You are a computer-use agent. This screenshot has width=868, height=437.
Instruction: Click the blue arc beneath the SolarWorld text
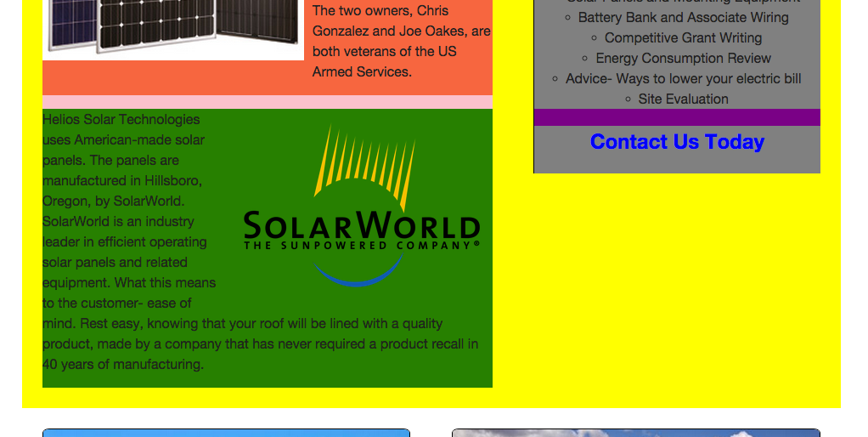click(357, 275)
